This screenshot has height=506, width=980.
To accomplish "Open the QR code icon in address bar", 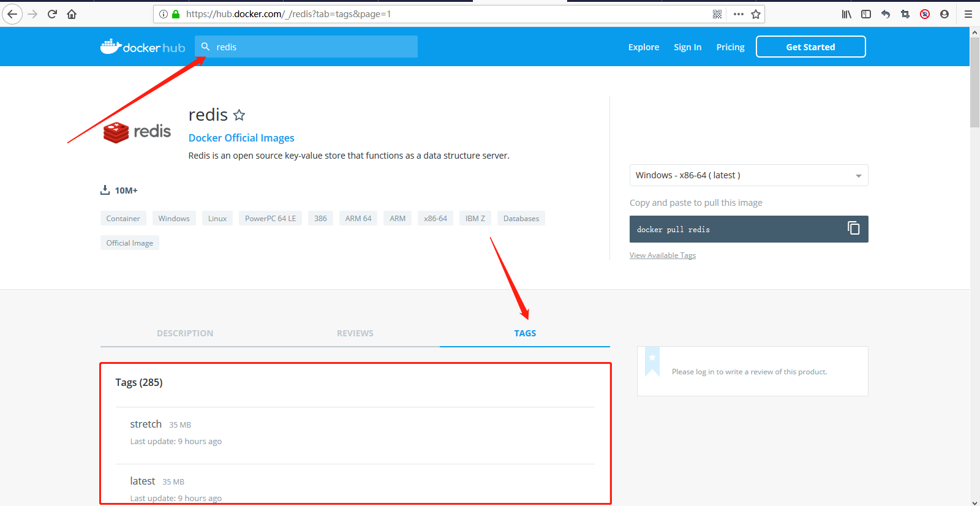I will [x=717, y=14].
